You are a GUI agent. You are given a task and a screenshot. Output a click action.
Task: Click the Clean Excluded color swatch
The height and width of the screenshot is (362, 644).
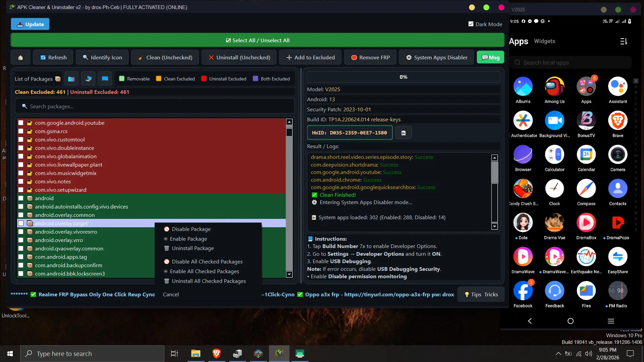pyautogui.click(x=159, y=78)
